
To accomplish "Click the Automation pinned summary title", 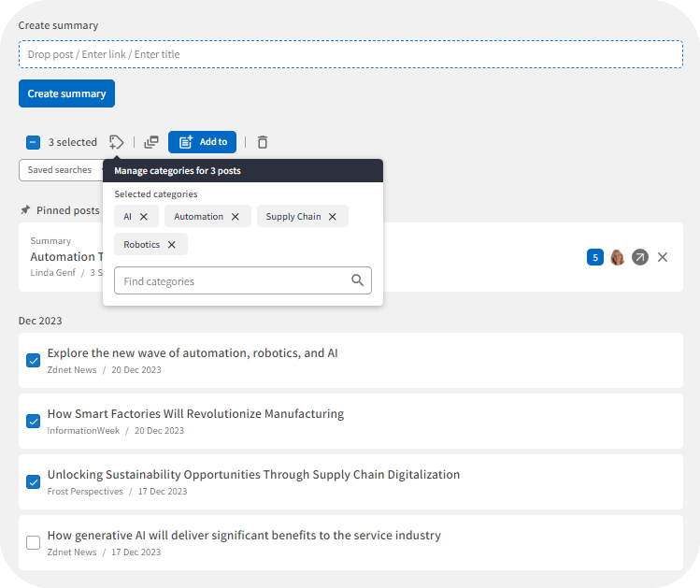I will tap(66, 257).
